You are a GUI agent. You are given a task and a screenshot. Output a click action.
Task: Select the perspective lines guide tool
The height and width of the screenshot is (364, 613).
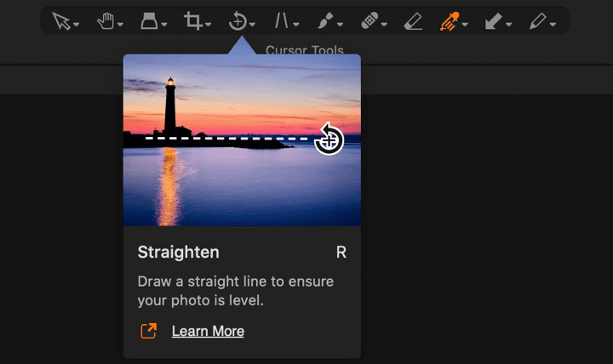click(282, 20)
